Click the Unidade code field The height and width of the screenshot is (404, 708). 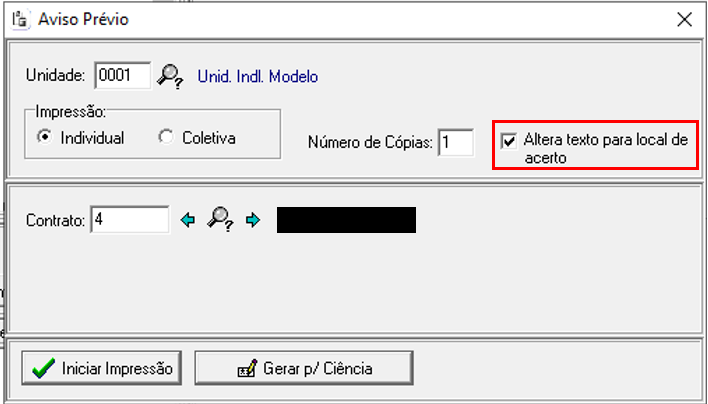tap(123, 75)
